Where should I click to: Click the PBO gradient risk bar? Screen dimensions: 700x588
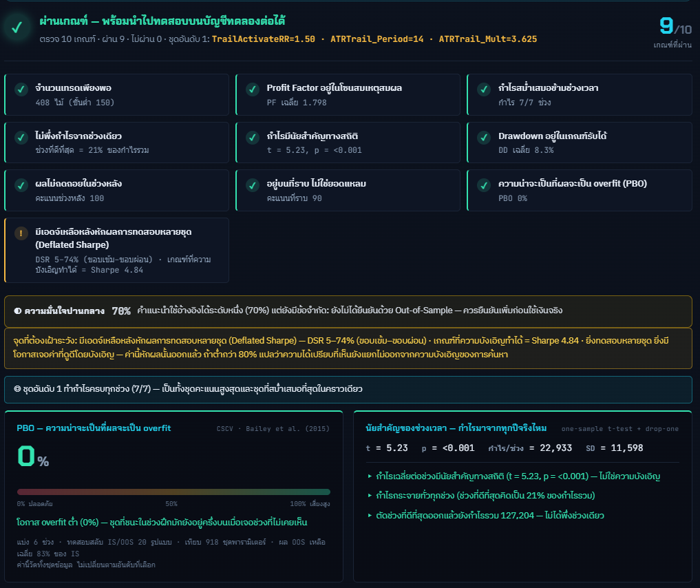173,492
